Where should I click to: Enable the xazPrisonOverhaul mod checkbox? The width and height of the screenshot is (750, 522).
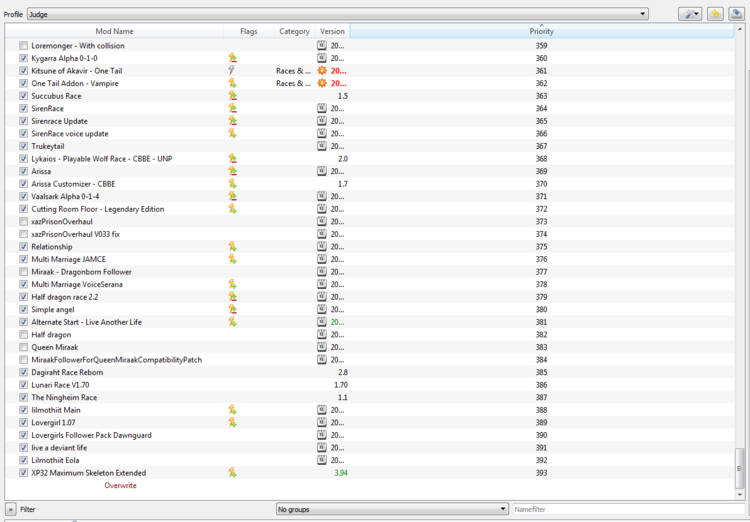click(23, 222)
